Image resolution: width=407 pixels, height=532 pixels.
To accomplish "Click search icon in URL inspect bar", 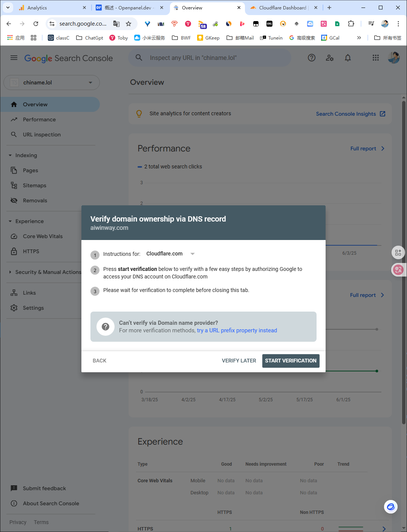I will point(139,58).
